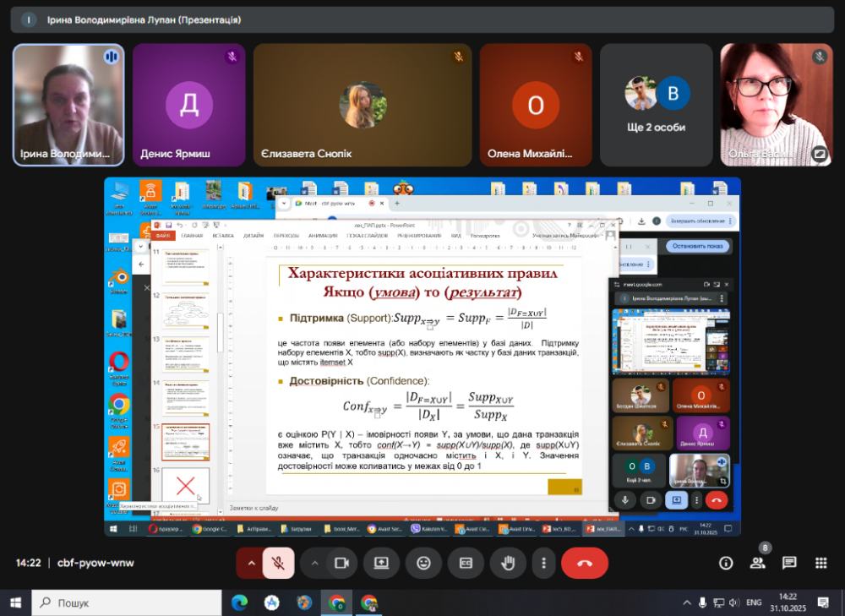This screenshot has width=845, height=616.
Task: Click the Present screen icon
Action: (382, 563)
